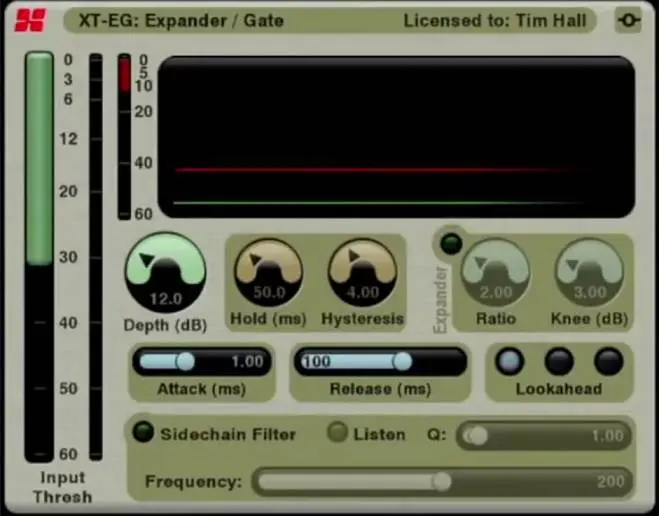Click the Attack value 1.00

(247, 361)
